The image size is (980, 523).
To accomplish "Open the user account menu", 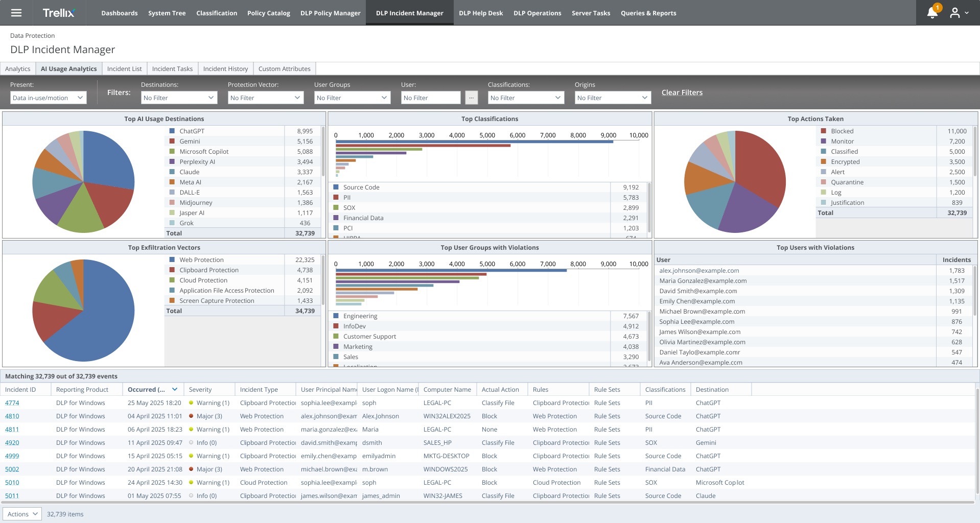I will click(959, 13).
